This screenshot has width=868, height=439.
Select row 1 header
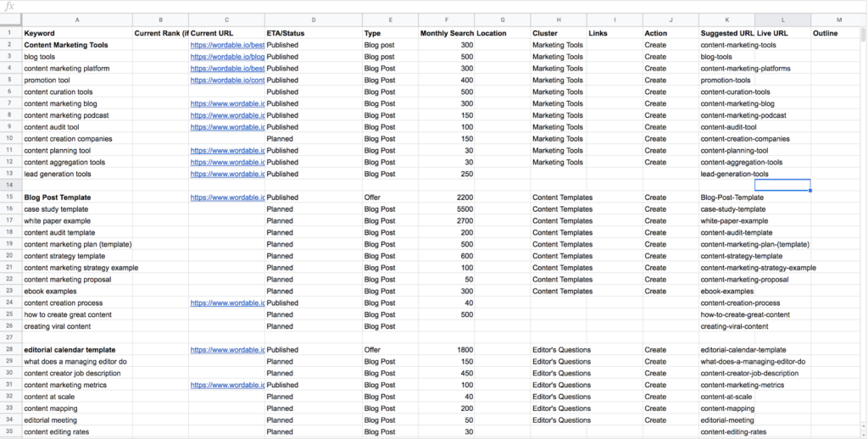(x=10, y=33)
